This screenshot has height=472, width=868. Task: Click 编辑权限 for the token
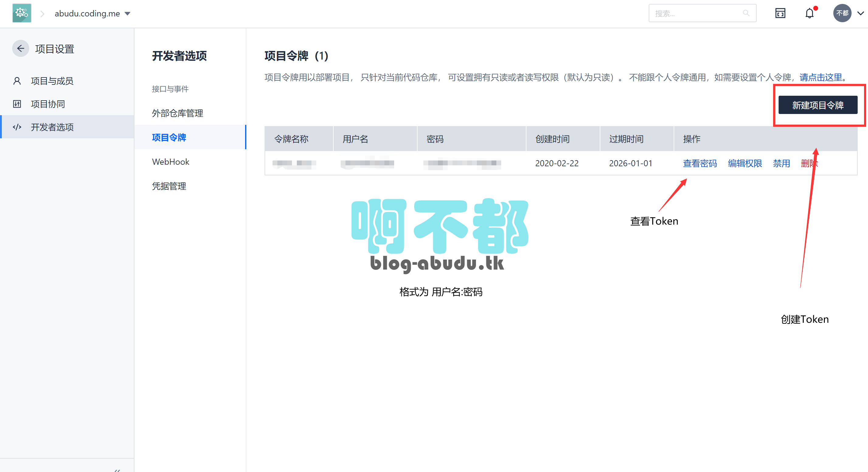click(745, 163)
